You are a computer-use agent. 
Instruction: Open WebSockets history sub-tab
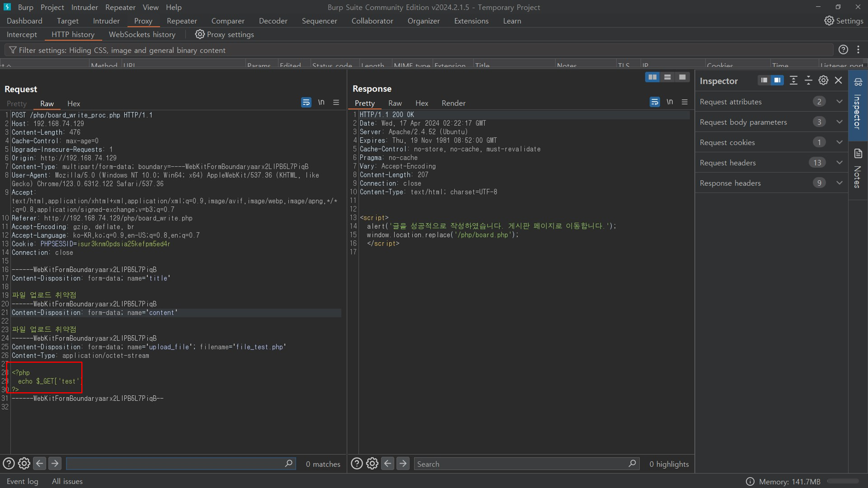point(142,34)
